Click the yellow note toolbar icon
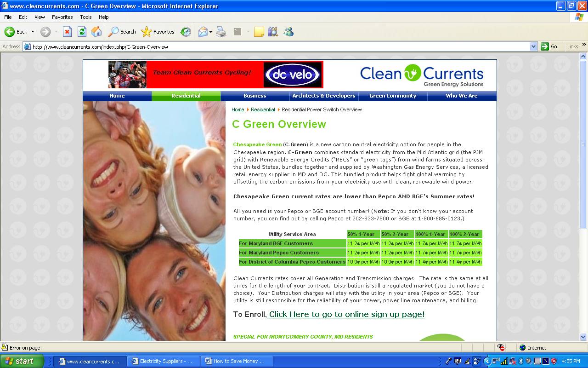The height and width of the screenshot is (368, 588). (x=259, y=32)
